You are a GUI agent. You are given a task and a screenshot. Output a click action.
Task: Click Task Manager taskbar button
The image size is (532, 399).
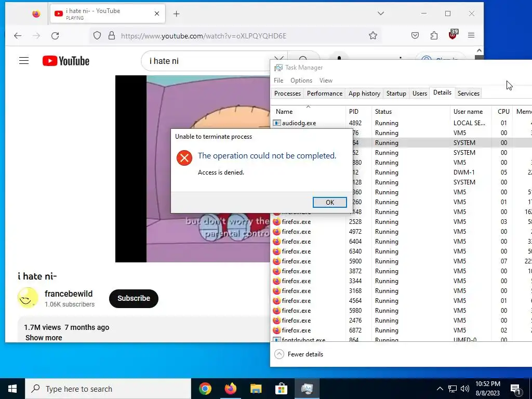[307, 389]
